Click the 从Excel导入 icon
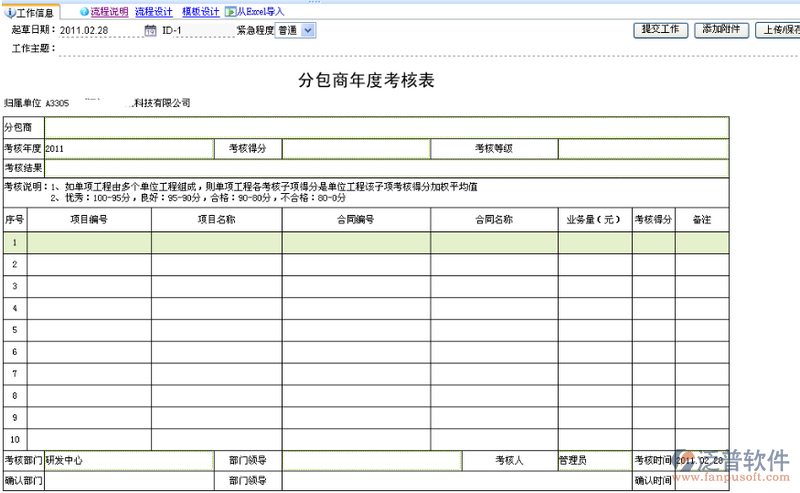Screen dimensions: 800x493 pos(230,12)
